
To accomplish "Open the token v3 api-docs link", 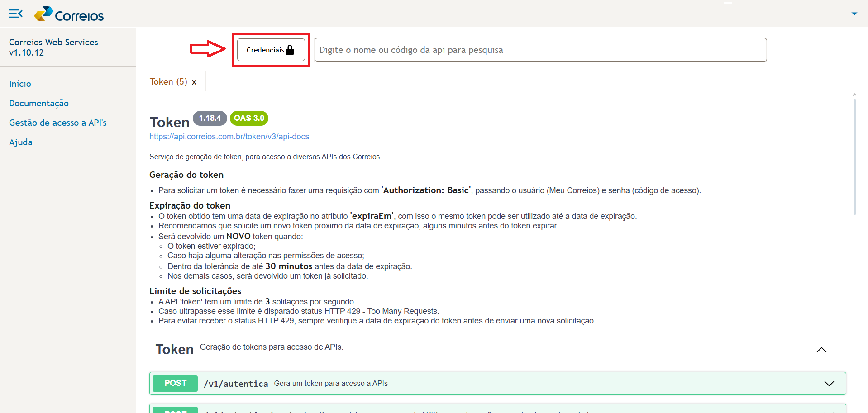I will (229, 137).
